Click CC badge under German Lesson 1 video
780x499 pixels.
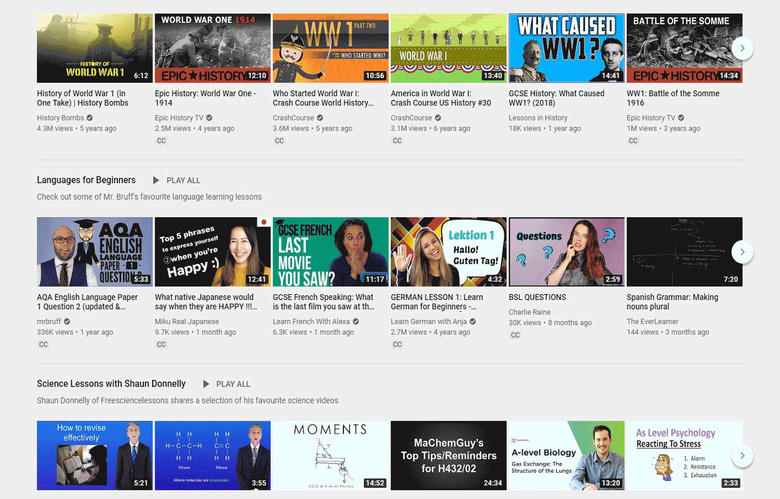pyautogui.click(x=397, y=344)
